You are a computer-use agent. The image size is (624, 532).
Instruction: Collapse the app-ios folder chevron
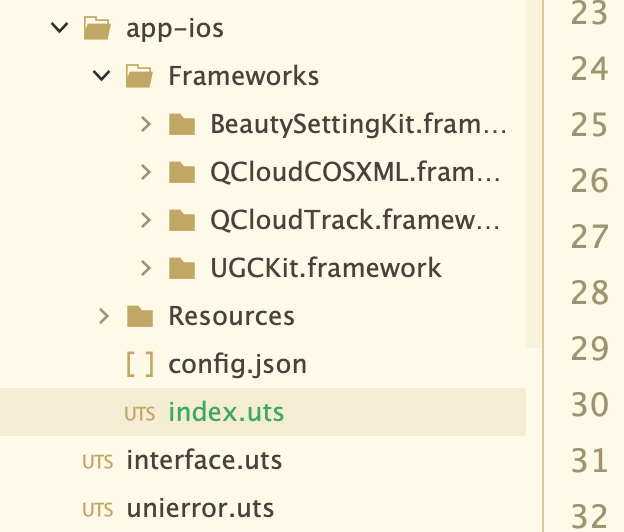click(x=60, y=28)
